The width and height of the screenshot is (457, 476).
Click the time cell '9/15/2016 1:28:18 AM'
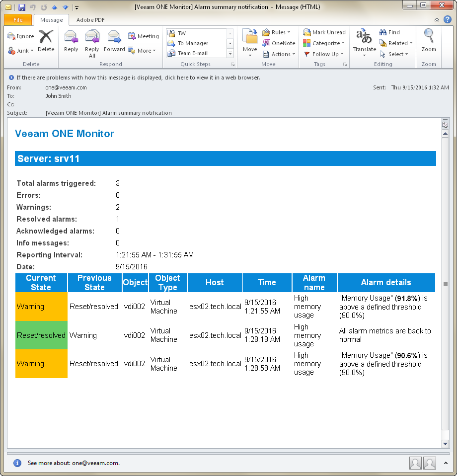click(x=262, y=335)
